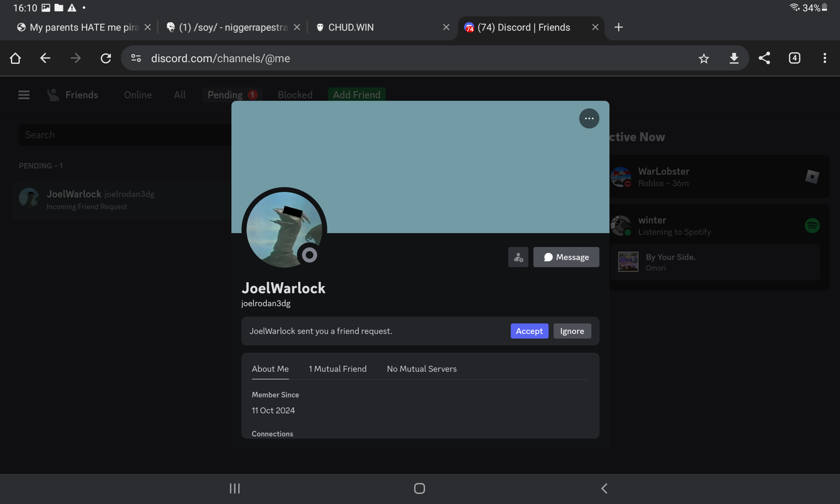Open the 1 Mutual Friend tab
This screenshot has width=840, height=504.
[x=338, y=369]
